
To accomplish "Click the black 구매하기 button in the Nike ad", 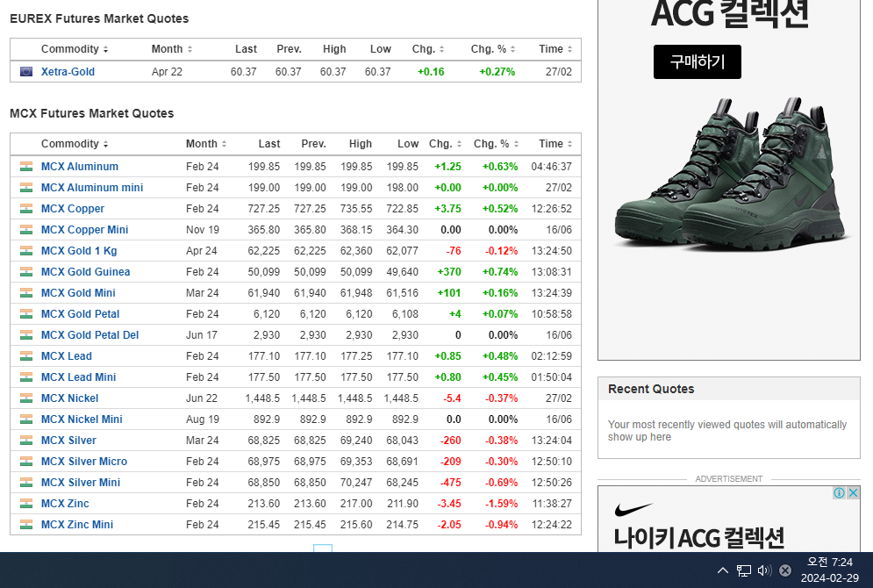I will 697,61.
